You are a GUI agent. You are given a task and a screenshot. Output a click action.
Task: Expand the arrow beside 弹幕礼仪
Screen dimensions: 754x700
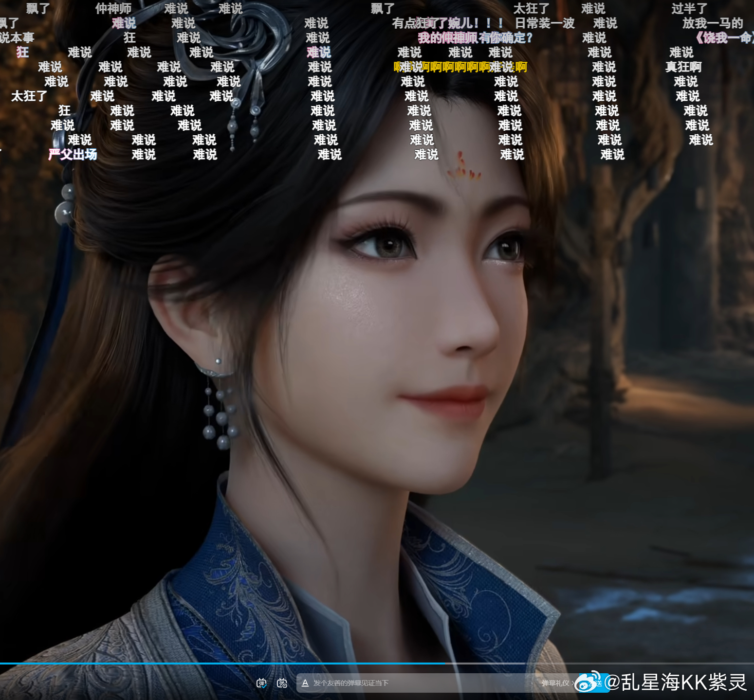[x=572, y=683]
